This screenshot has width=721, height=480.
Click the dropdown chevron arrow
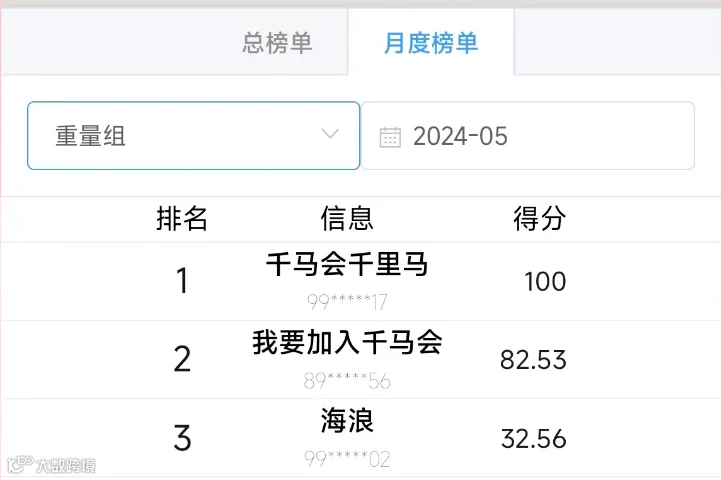[330, 134]
